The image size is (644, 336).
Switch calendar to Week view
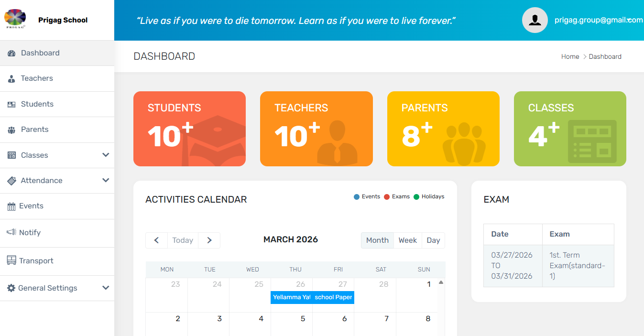(407, 240)
